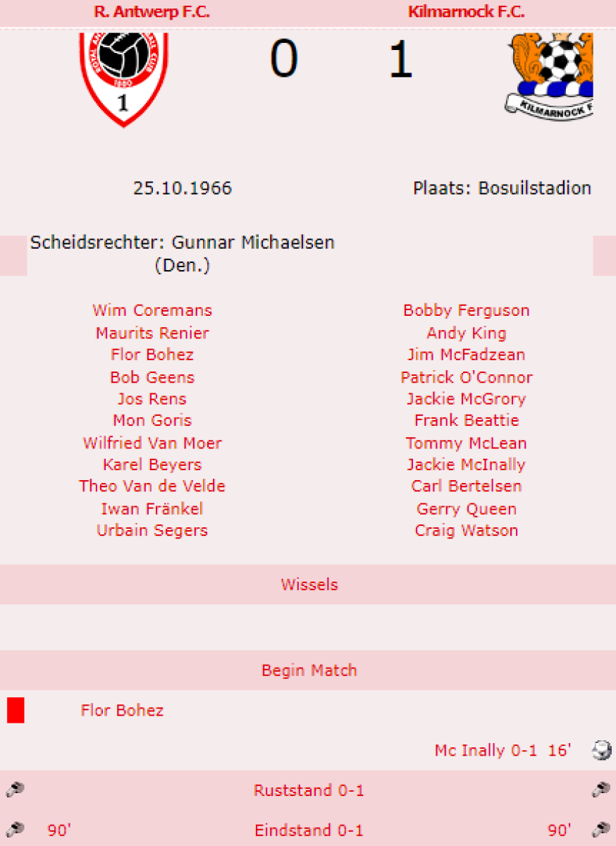
Task: Click the red card icon beside Flor Bohez
Action: tap(16, 710)
